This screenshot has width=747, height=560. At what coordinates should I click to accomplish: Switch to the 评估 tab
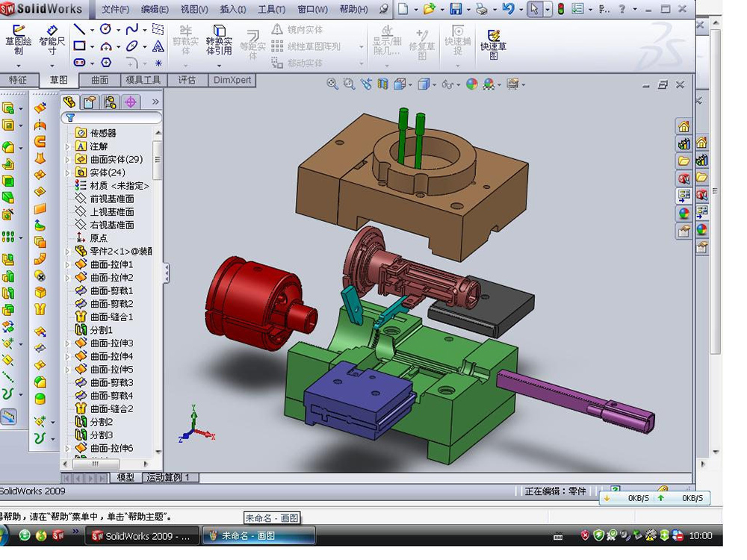187,80
